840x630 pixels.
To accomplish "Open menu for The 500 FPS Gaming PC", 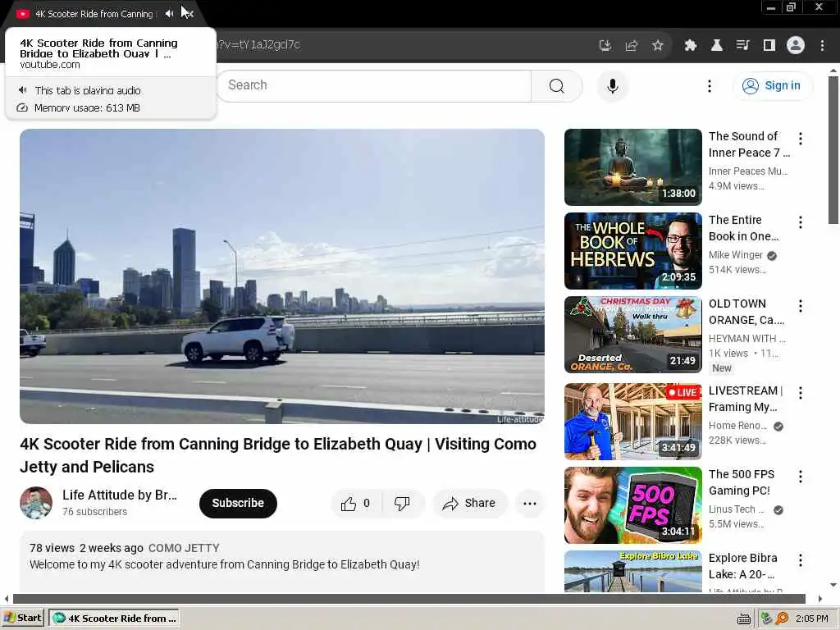I will tap(801, 477).
